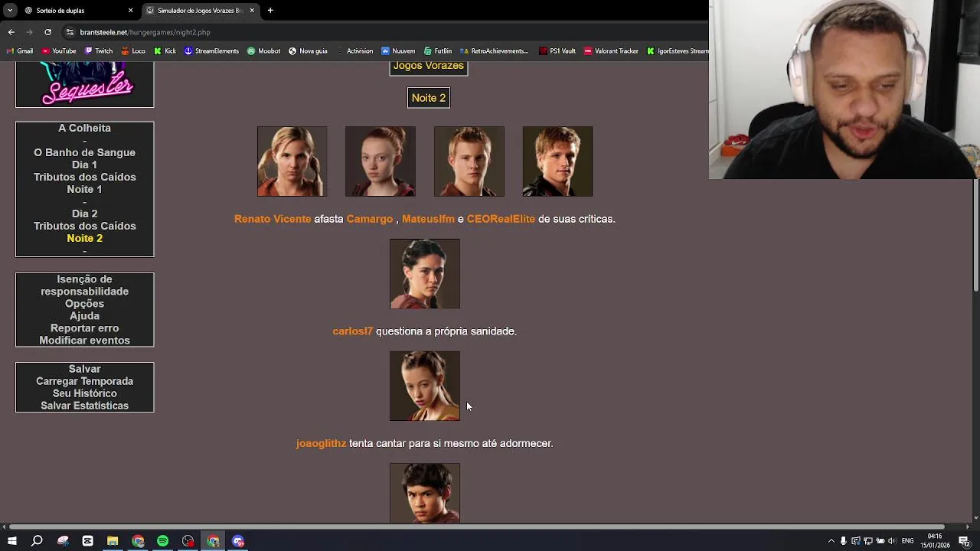This screenshot has height=551, width=980.
Task: Open the FutBin bookmark
Action: point(438,51)
